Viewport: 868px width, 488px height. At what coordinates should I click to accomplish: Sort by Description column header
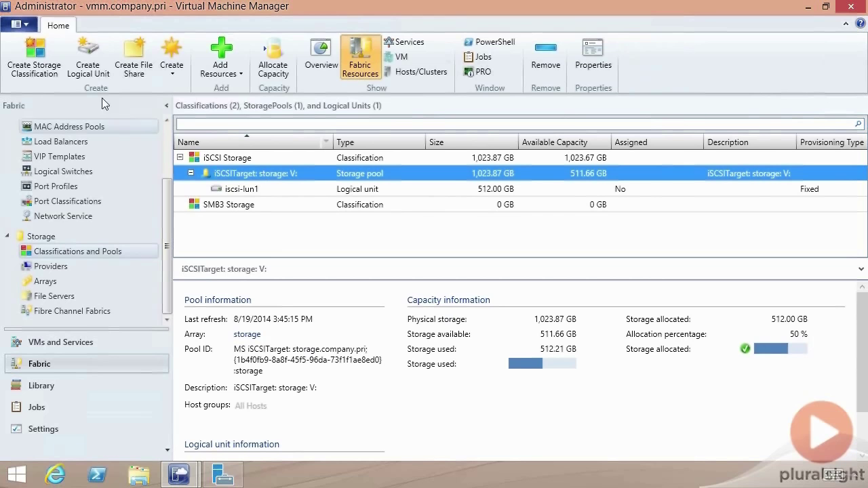pyautogui.click(x=750, y=142)
